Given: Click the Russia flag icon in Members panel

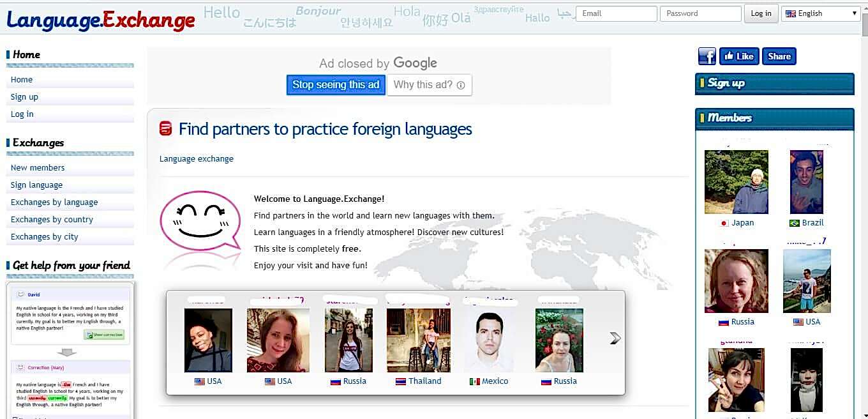Looking at the screenshot, I should (x=724, y=323).
